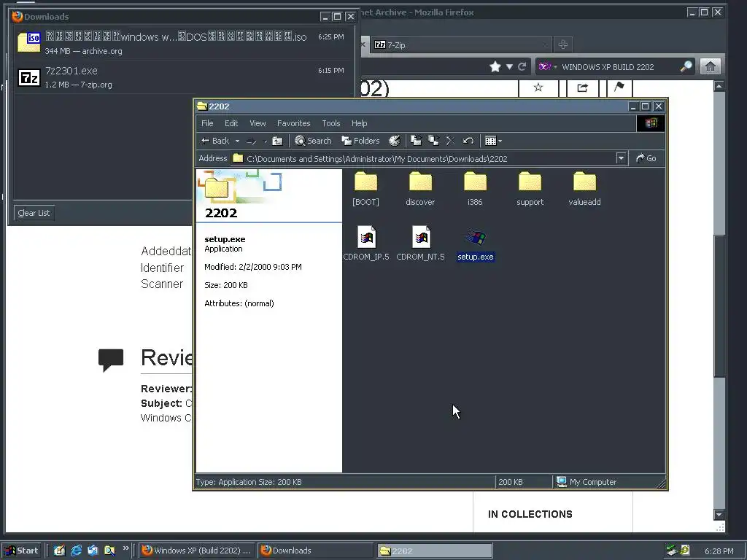The width and height of the screenshot is (747, 560).
Task: Click the Move To toolbar icon
Action: (x=417, y=141)
